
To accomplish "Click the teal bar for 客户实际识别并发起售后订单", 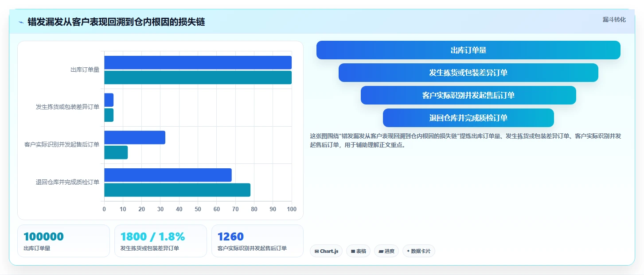I will pyautogui.click(x=116, y=152).
